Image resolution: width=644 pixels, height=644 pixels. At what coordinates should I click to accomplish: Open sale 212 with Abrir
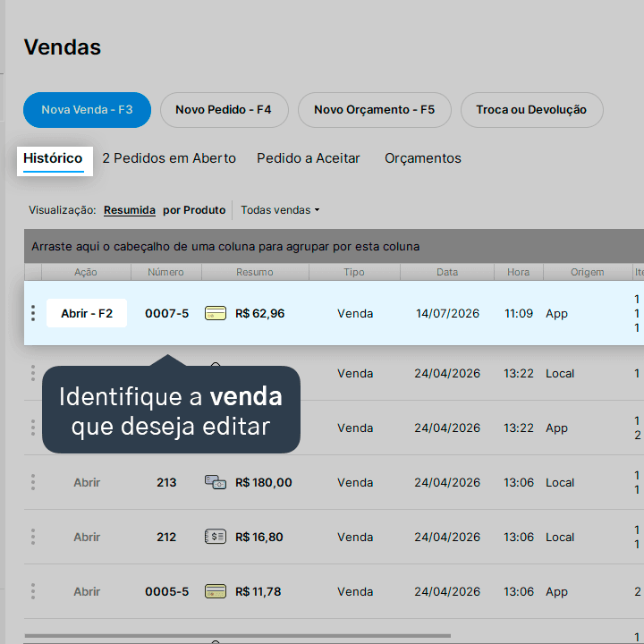tap(87, 537)
